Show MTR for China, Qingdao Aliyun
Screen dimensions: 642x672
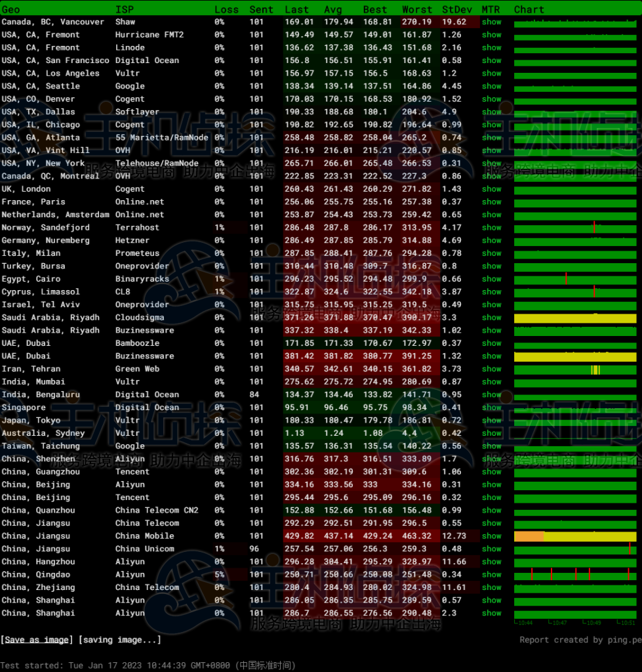pos(491,575)
